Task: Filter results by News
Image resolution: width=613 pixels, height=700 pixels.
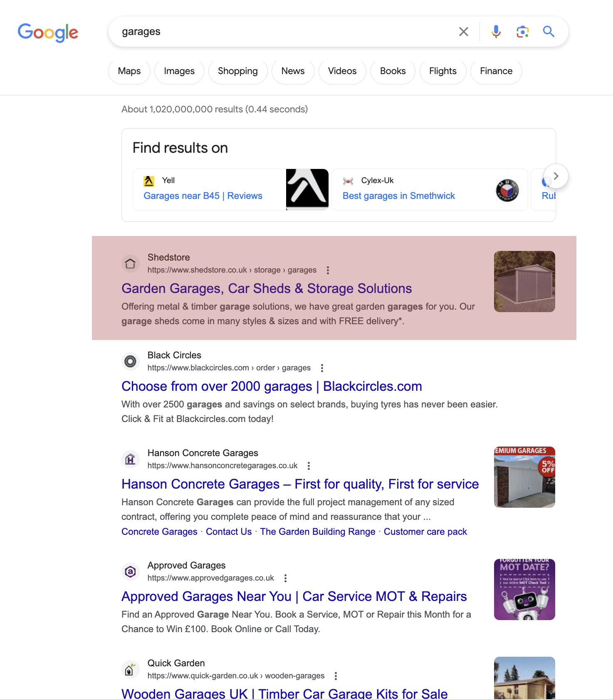Action: tap(293, 71)
